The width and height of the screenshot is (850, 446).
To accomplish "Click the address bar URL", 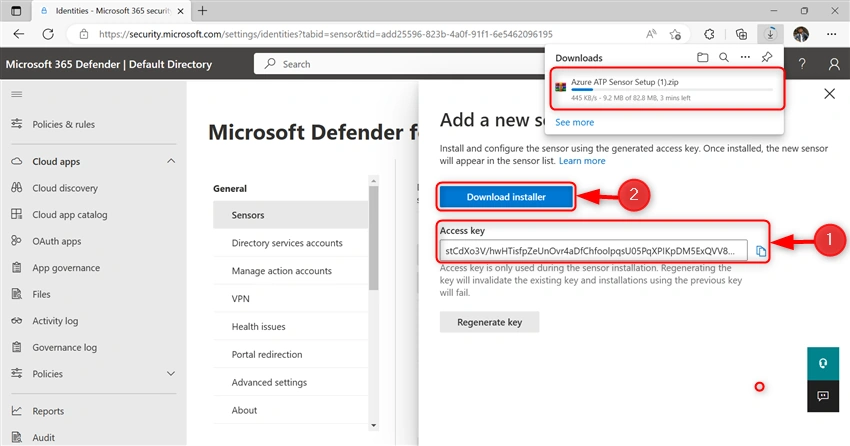I will tap(325, 34).
